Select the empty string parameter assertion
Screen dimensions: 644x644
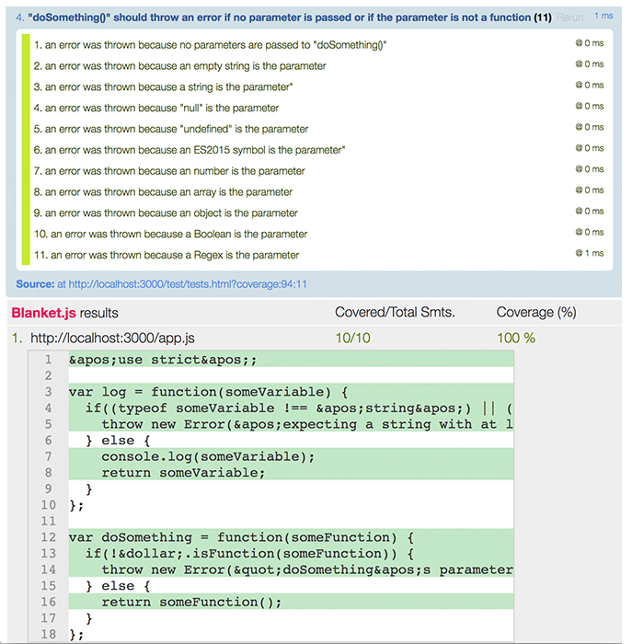pos(179,66)
